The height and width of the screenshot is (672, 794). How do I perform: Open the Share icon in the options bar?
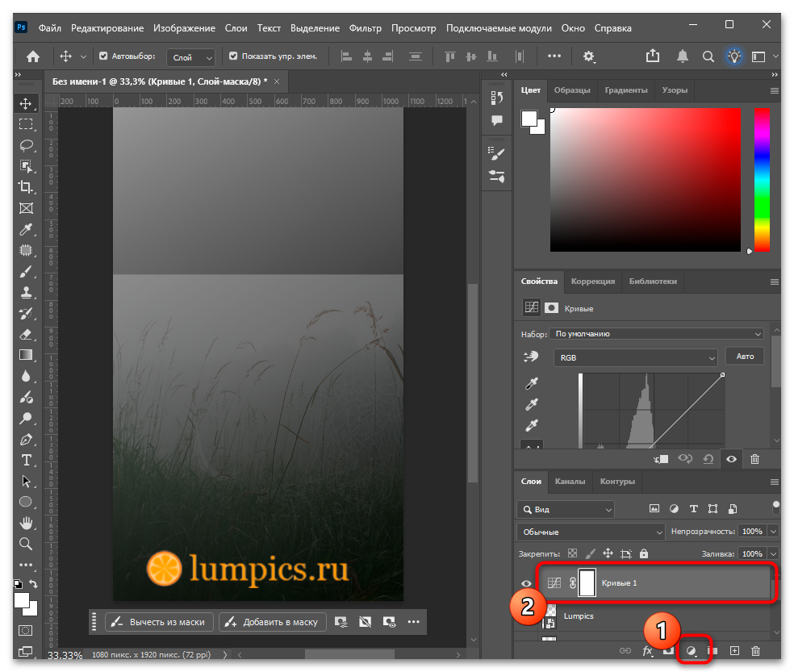click(x=653, y=56)
